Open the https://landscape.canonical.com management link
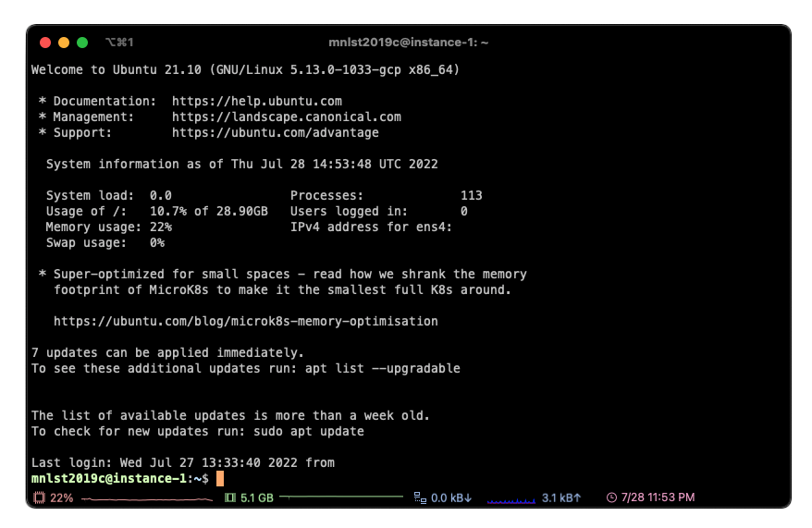Screen dimensions: 812x528 287,117
